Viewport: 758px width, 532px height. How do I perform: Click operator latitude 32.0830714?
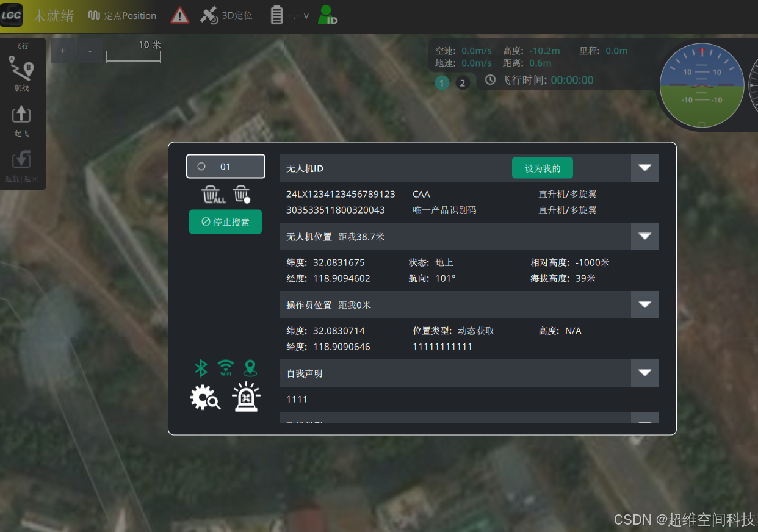(339, 331)
